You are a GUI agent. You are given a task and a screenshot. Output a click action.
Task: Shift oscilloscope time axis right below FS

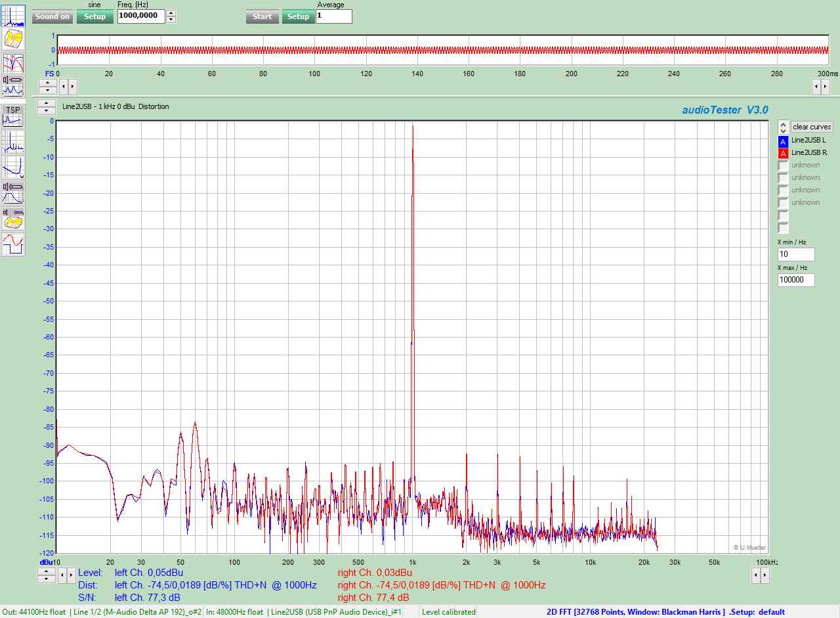pyautogui.click(x=72, y=86)
